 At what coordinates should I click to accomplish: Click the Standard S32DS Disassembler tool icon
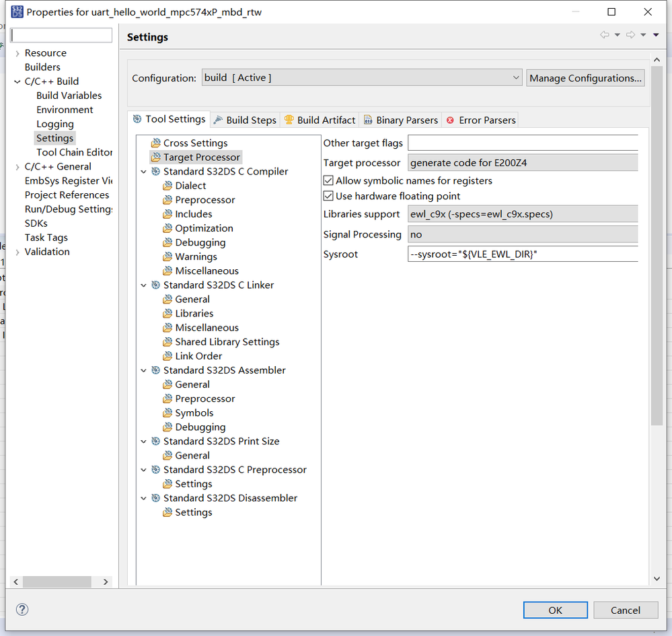click(156, 499)
